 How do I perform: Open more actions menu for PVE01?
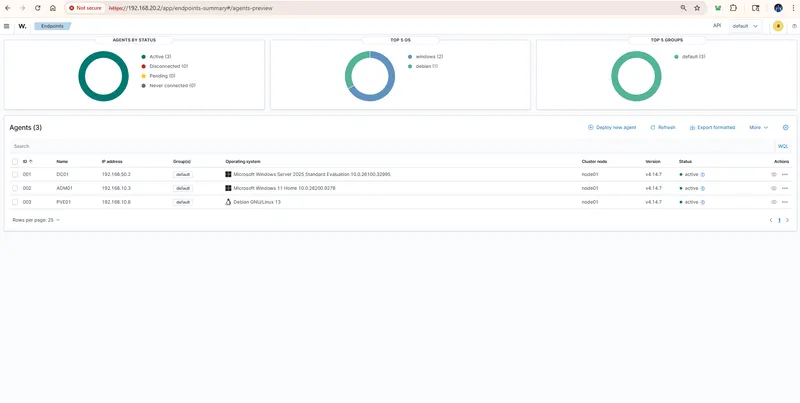[x=785, y=202]
